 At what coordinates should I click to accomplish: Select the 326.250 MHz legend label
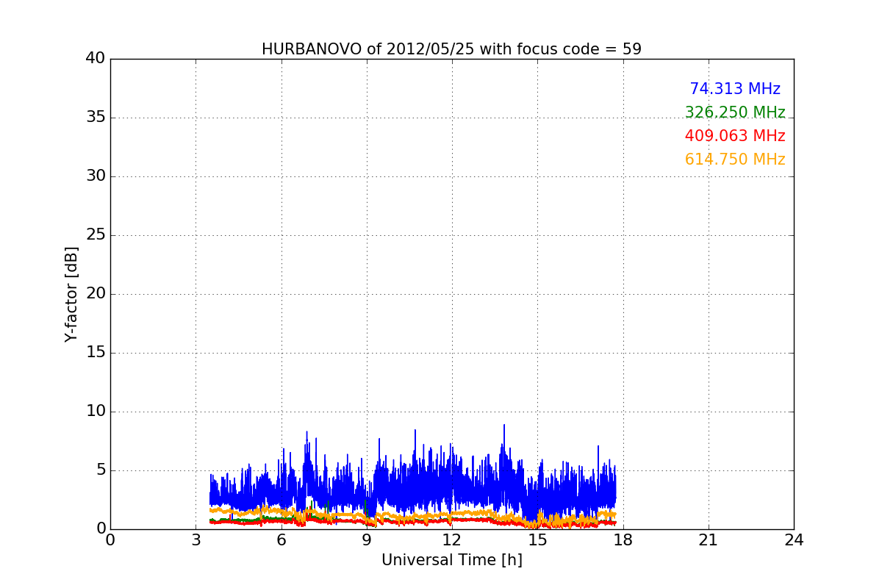click(735, 112)
